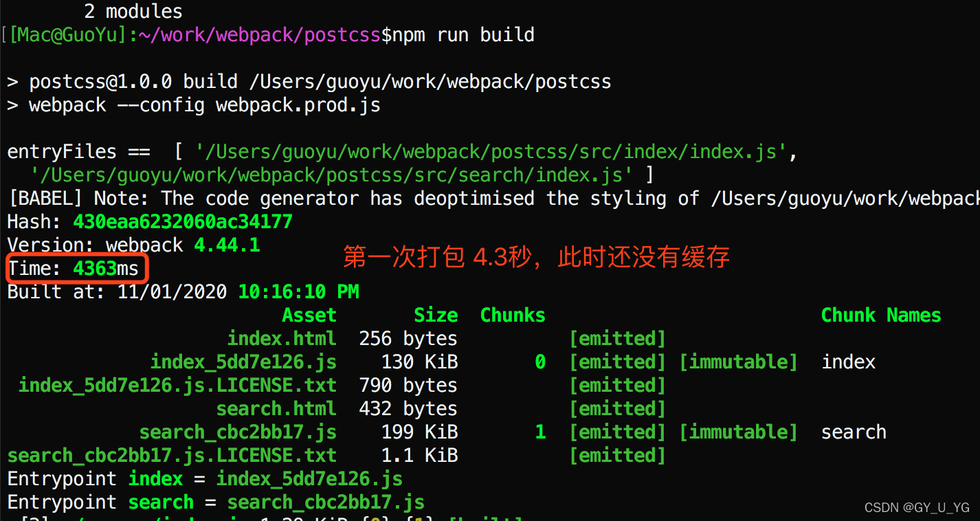Screen dimensions: 980x521
Task: Click the webpack version 4.44.1
Action: [227, 245]
